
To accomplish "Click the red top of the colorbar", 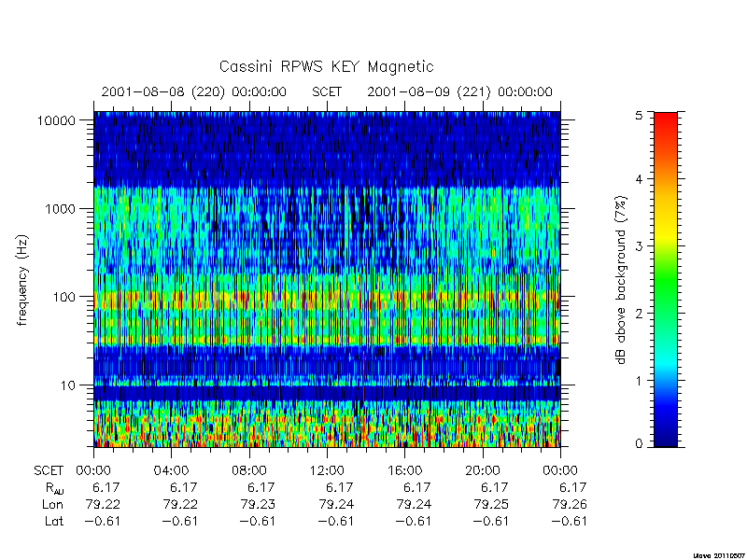I will [666, 119].
